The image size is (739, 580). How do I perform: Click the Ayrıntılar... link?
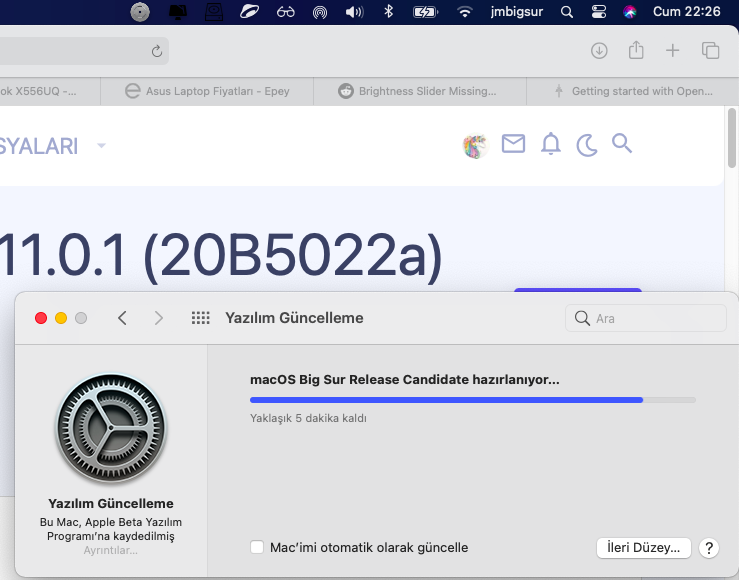click(111, 550)
